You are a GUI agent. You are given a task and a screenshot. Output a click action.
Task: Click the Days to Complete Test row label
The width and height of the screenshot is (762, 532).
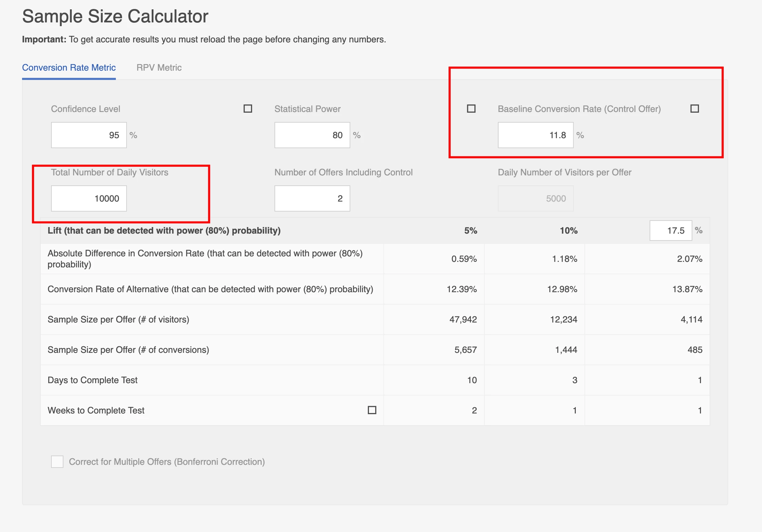tap(92, 380)
